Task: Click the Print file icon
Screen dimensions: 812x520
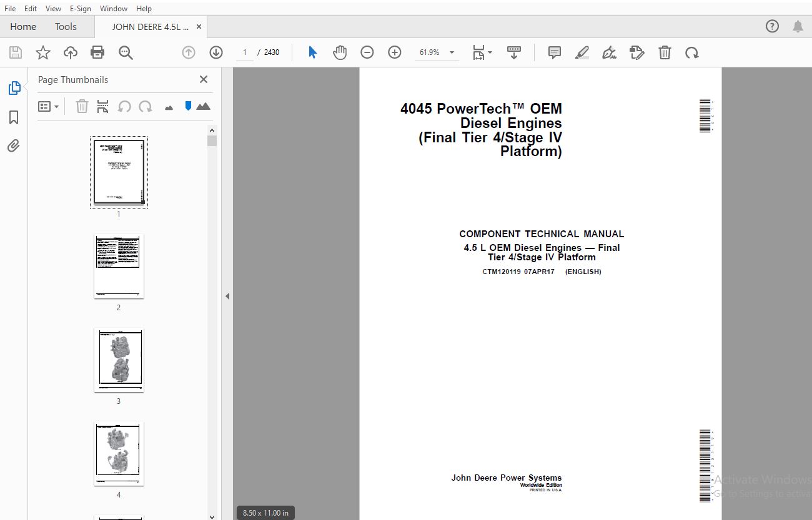Action: tap(97, 52)
